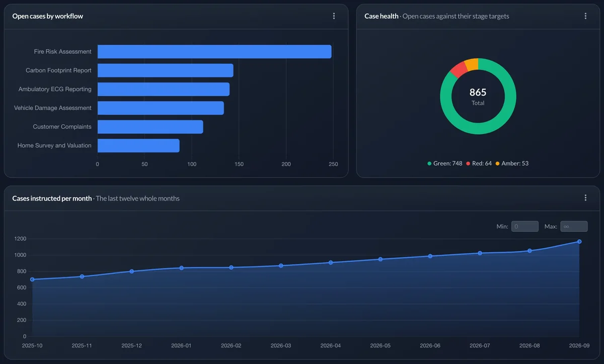Click the red segment of the donut chart
Image resolution: width=604 pixels, height=364 pixels.
pos(459,69)
